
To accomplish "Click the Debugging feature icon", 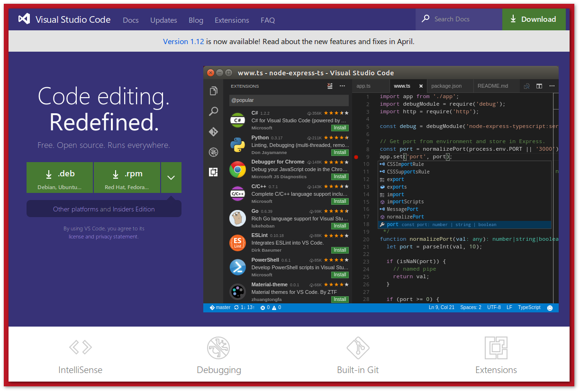I will [219, 348].
